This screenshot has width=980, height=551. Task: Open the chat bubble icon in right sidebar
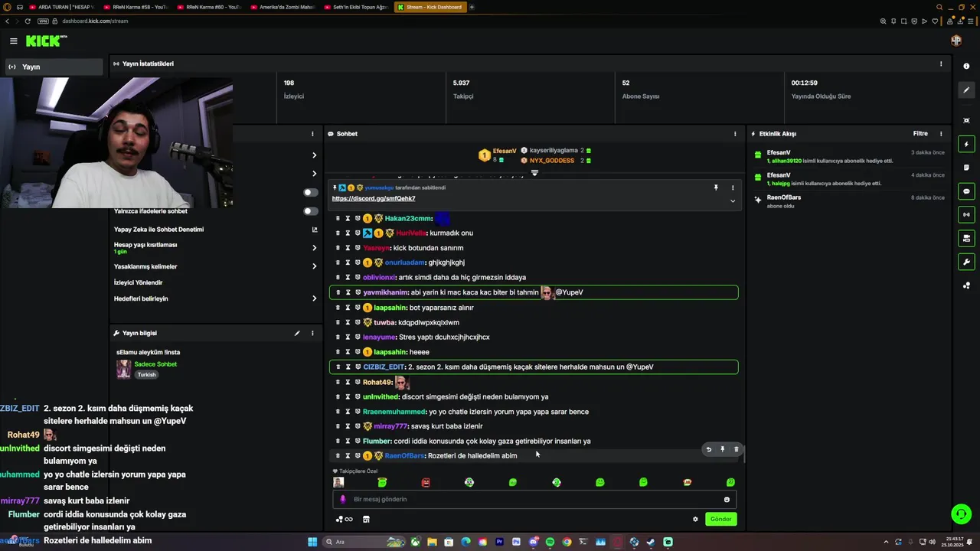[966, 191]
